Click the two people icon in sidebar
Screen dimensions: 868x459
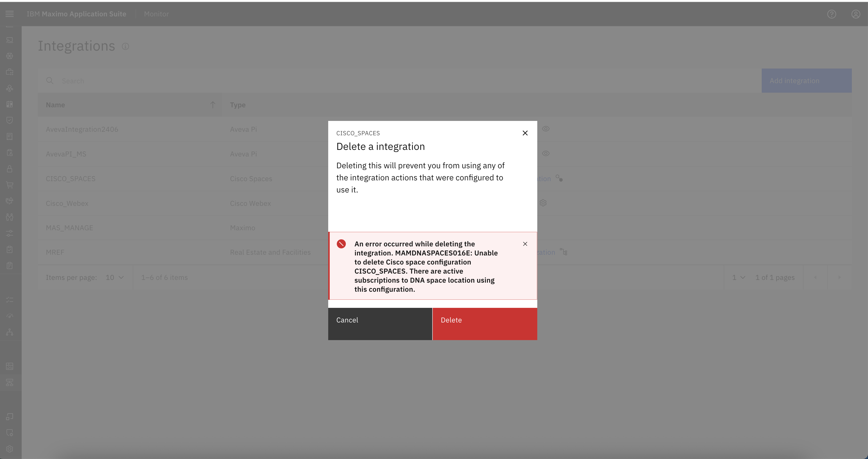coord(9,217)
